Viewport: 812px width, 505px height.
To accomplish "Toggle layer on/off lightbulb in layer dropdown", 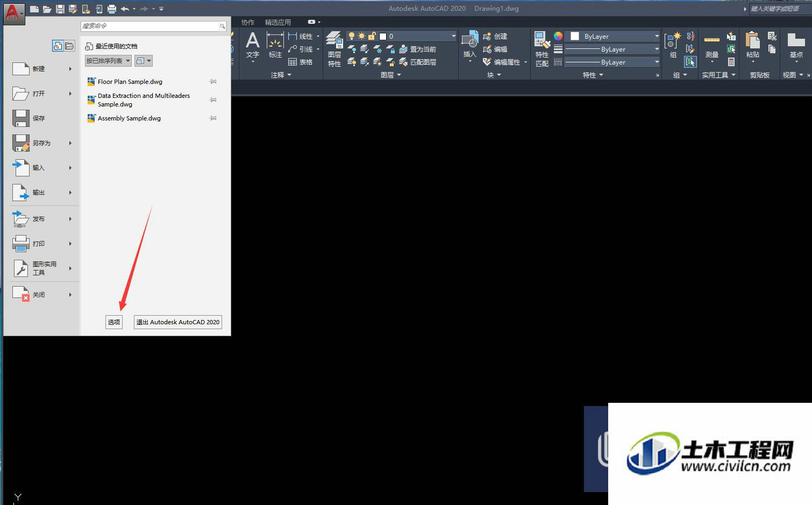I will tap(352, 36).
